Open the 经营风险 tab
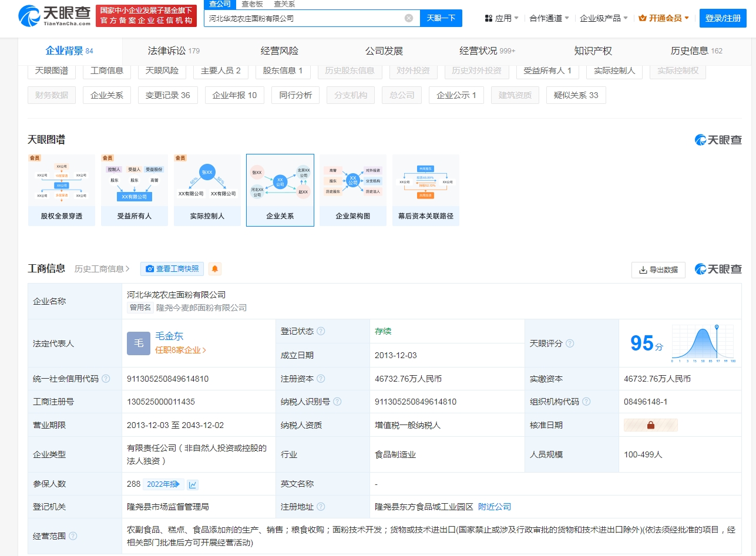This screenshot has width=756, height=556. (x=280, y=51)
